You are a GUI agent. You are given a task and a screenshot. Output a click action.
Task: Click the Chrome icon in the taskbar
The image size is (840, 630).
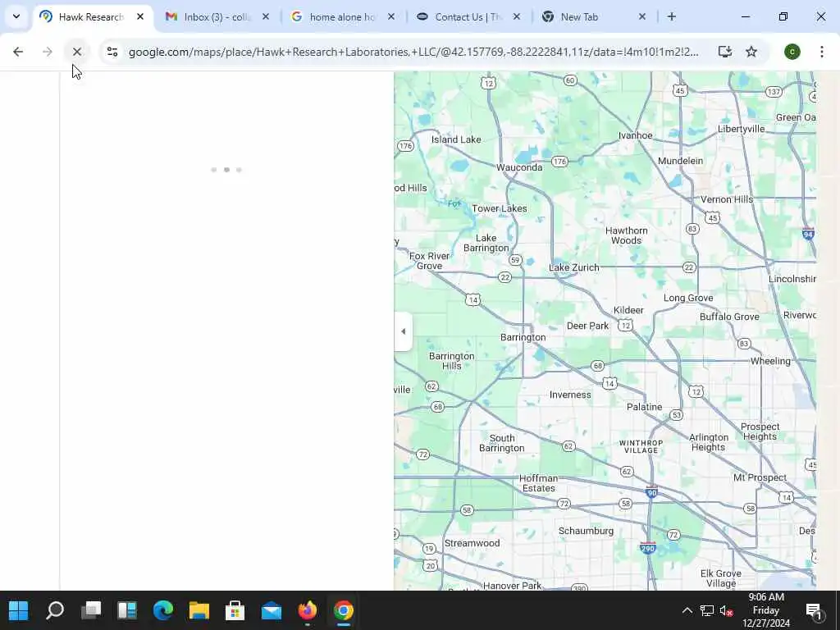(x=344, y=610)
